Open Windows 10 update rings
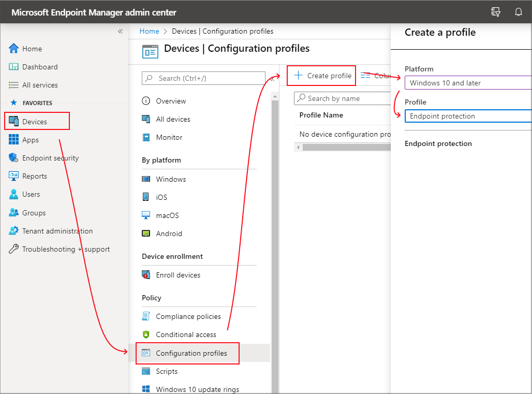 pyautogui.click(x=197, y=389)
